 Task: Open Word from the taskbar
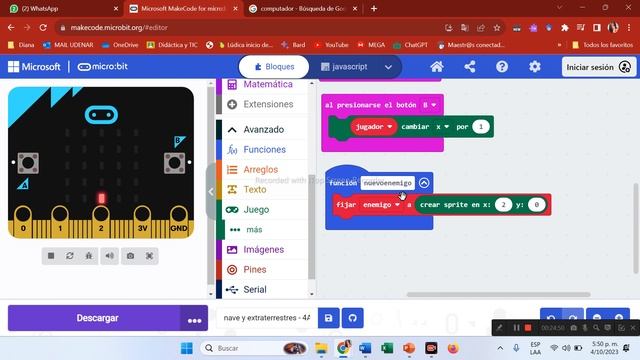pos(365,348)
